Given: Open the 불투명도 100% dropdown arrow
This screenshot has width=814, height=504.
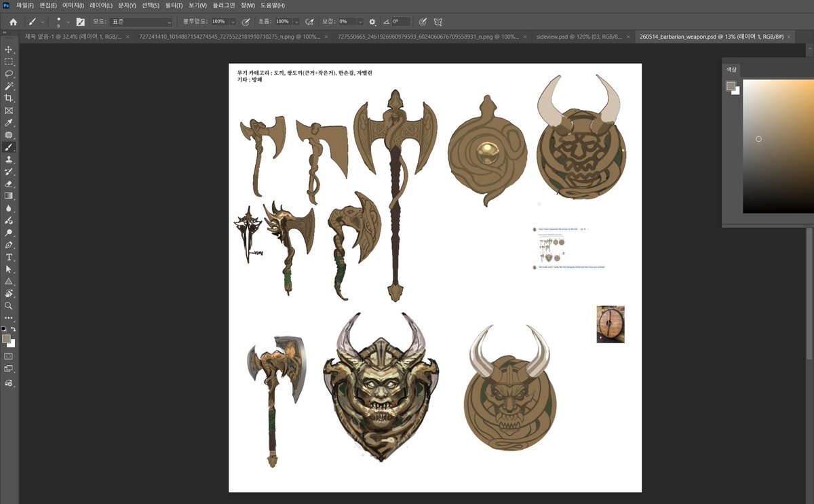Looking at the screenshot, I should (x=233, y=22).
